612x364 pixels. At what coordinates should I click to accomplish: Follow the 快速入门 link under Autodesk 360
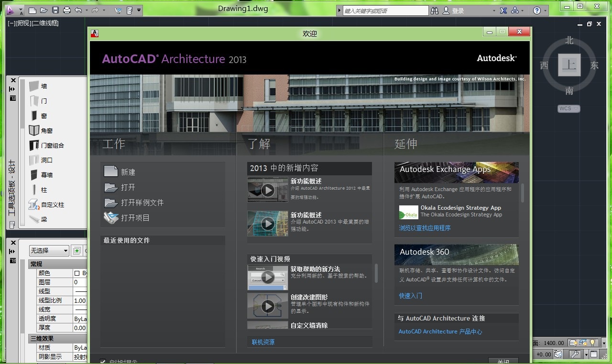point(409,296)
